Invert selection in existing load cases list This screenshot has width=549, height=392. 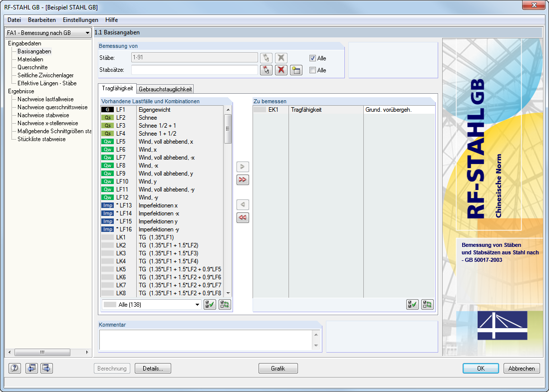point(225,305)
